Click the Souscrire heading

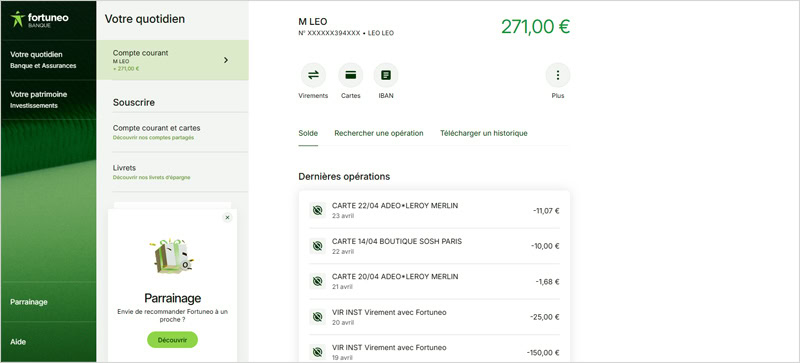click(134, 103)
